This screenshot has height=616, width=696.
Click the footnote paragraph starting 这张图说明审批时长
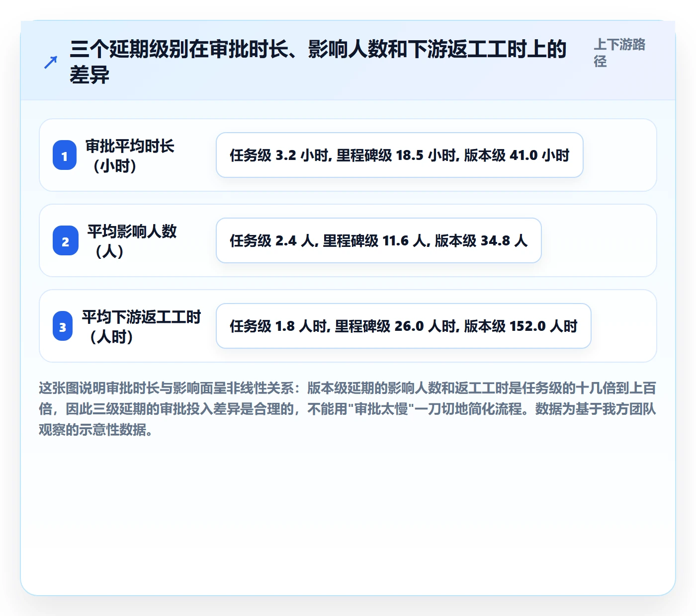tap(348, 408)
